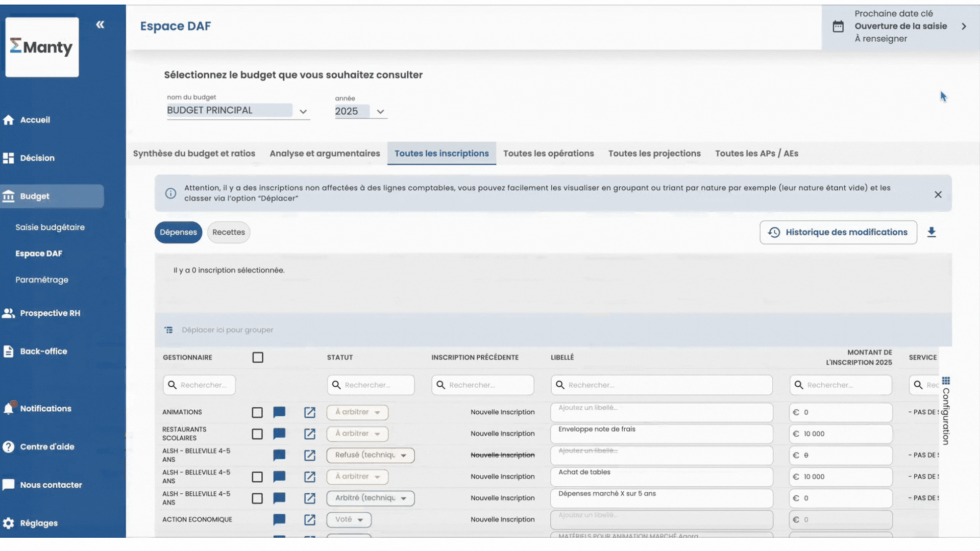Viewport: 980px width, 551px height.
Task: Open detail icon for 'Achat de tables' row
Action: 310,477
